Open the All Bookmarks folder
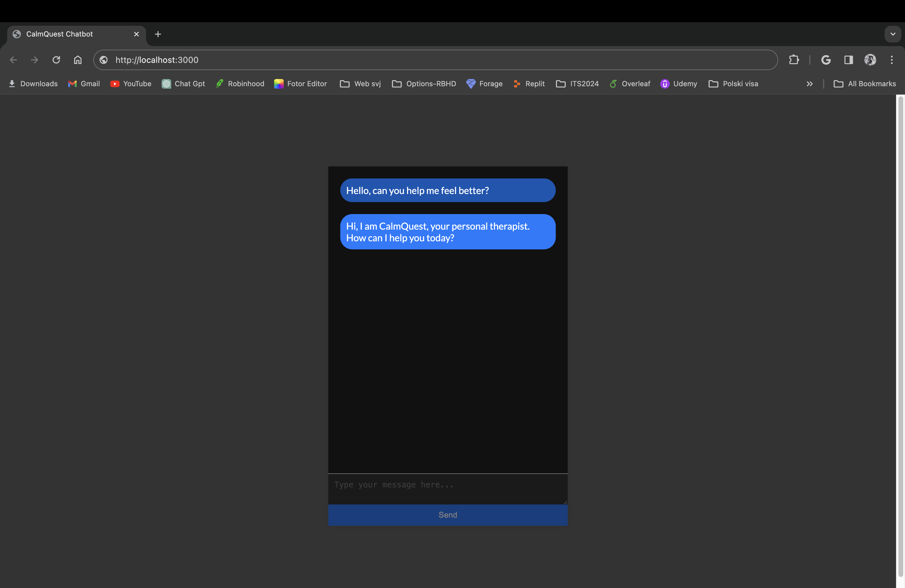This screenshot has width=905, height=588. click(x=865, y=84)
